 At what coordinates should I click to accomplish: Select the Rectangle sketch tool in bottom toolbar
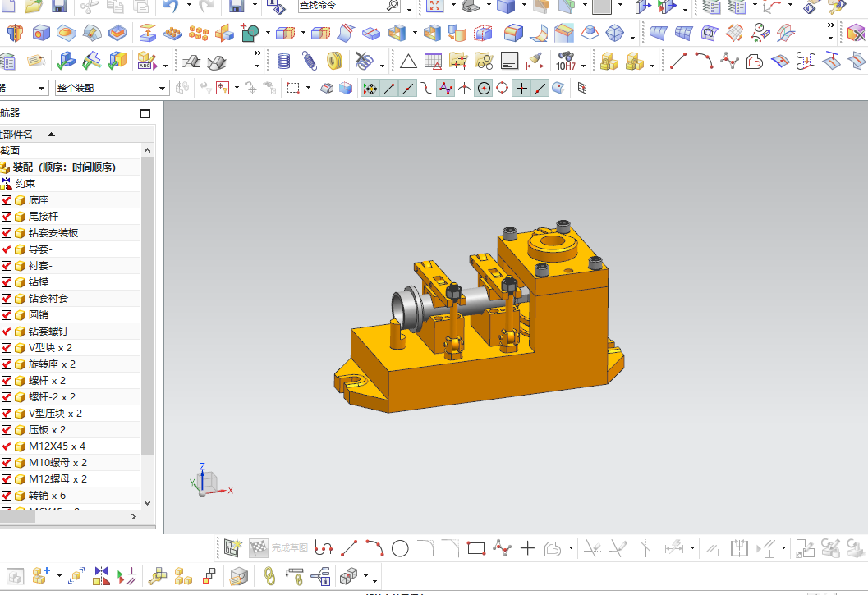coord(476,548)
